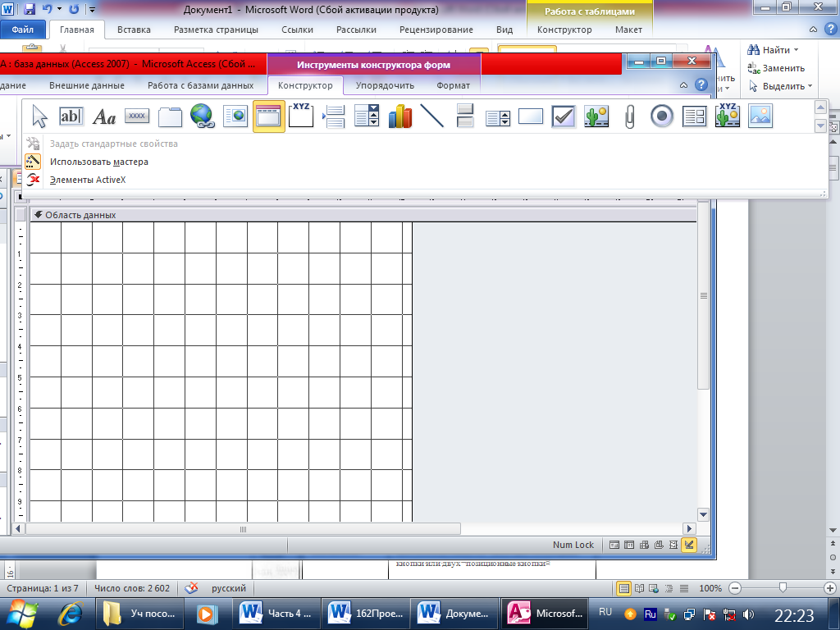The height and width of the screenshot is (630, 840).
Task: Click Redo in Word quick access toolbar
Action: click(75, 9)
